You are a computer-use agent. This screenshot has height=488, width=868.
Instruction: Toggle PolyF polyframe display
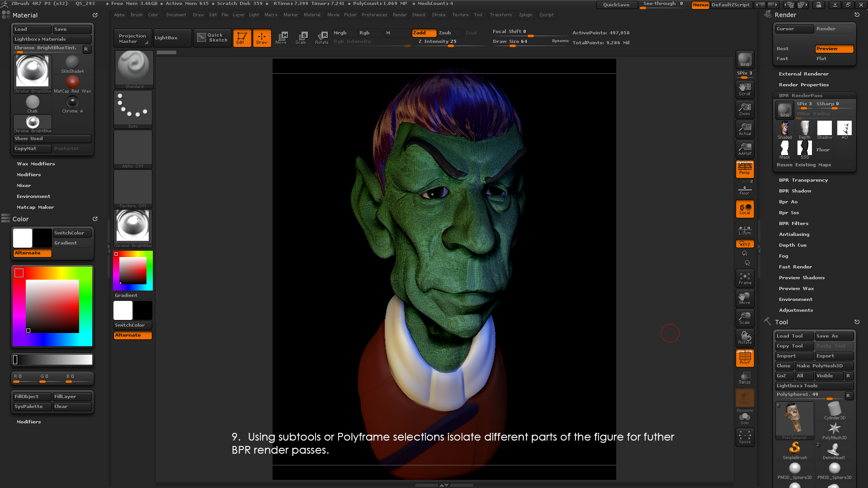[x=745, y=358]
